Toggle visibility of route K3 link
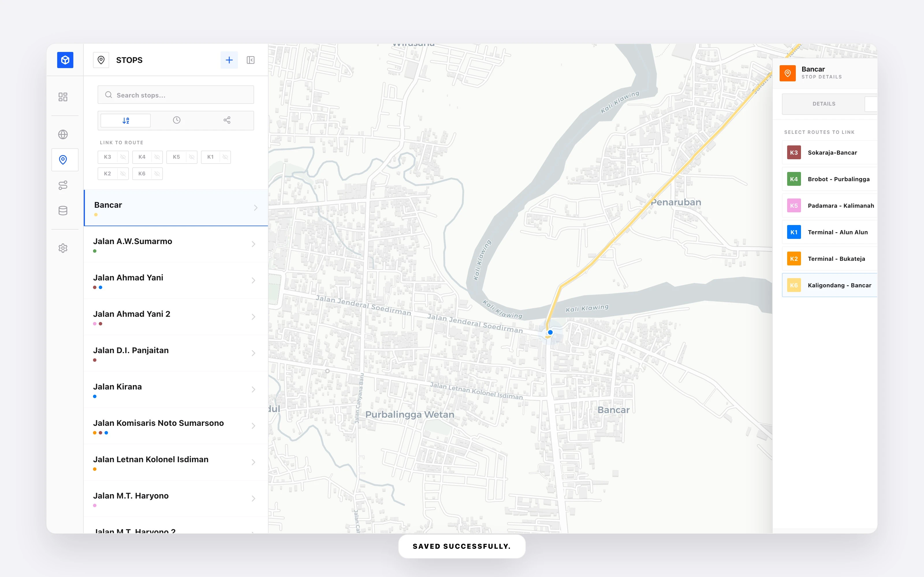The image size is (924, 577). 123,157
